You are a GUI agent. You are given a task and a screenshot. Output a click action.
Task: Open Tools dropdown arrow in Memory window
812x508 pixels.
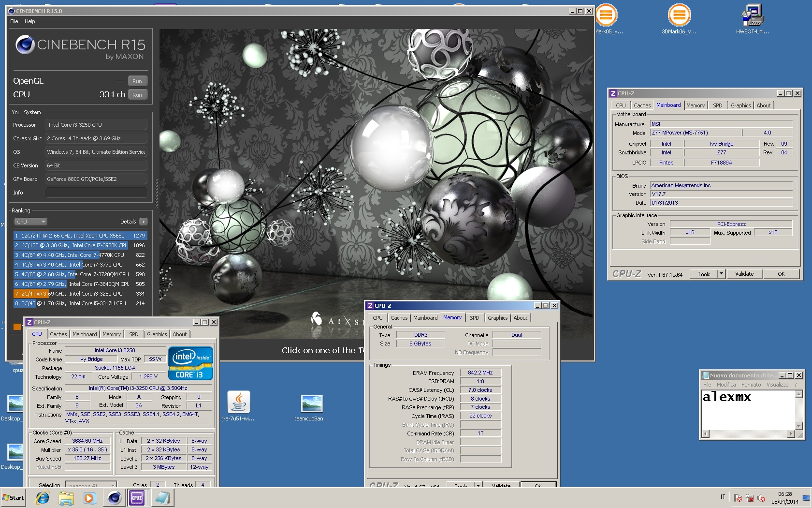coord(478,484)
